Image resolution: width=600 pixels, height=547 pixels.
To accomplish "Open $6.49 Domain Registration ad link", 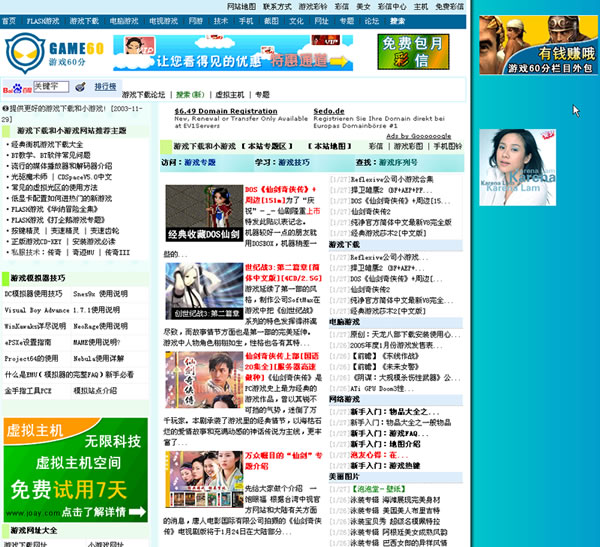I will pyautogui.click(x=226, y=111).
